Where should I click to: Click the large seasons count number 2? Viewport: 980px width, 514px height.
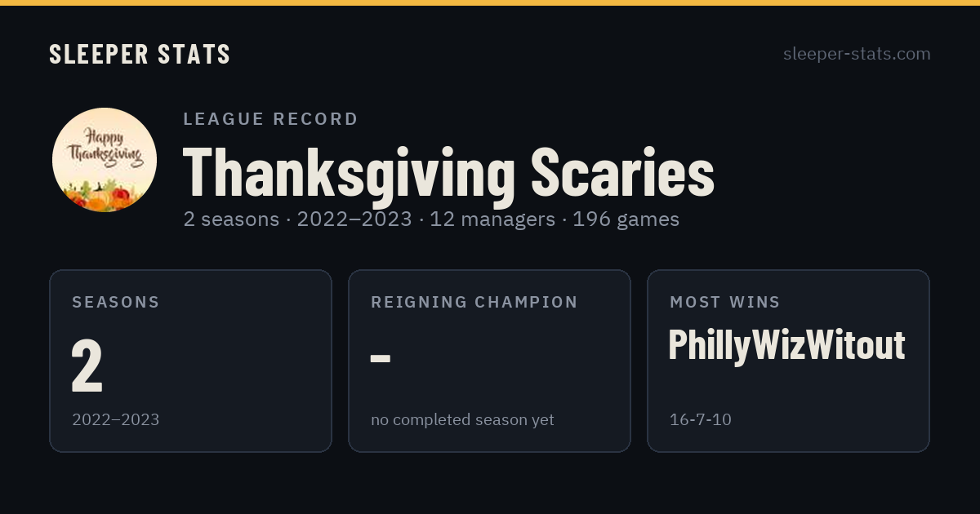[87, 366]
